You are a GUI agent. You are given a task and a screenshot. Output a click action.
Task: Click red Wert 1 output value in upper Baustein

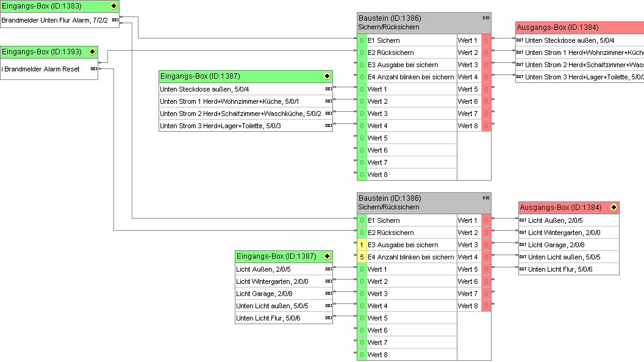(x=486, y=40)
